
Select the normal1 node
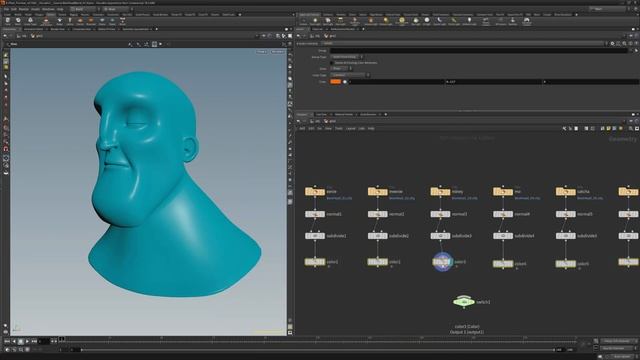(315, 214)
